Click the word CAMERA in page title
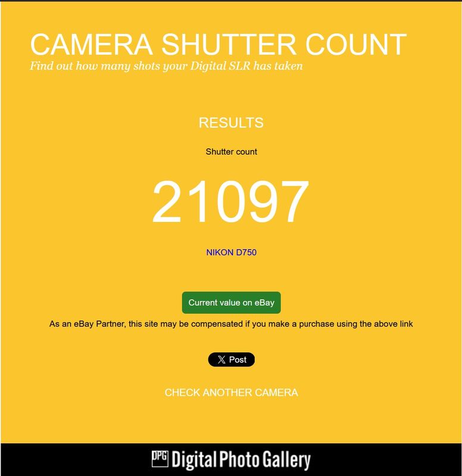This screenshot has width=462, height=476. [x=91, y=44]
